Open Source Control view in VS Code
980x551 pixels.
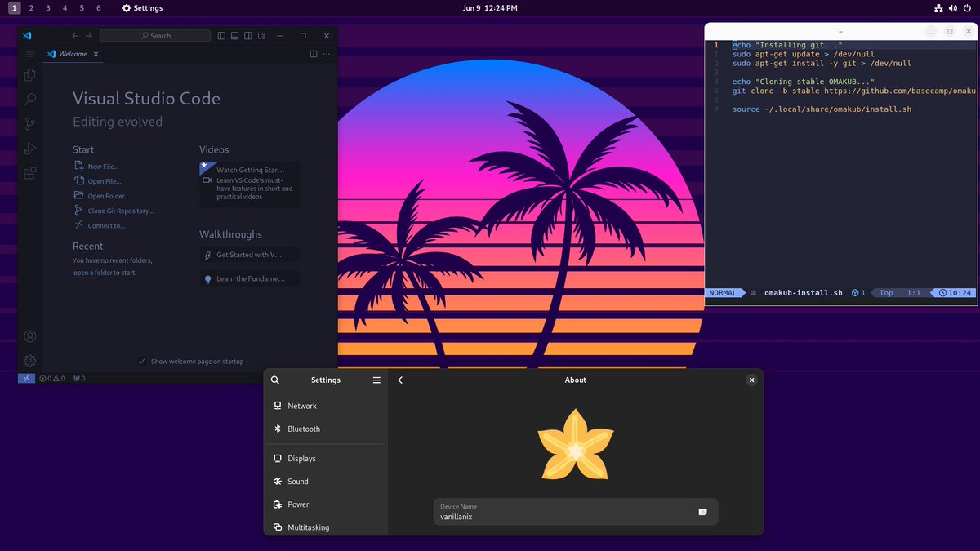coord(30,124)
